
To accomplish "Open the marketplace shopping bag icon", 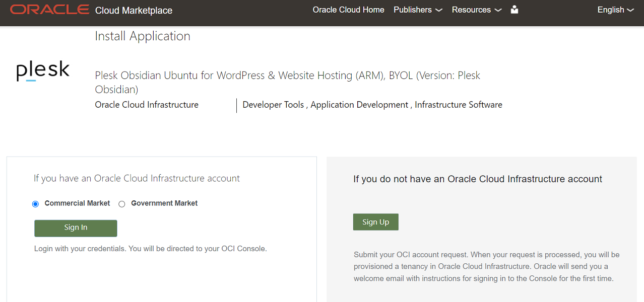I will click(514, 10).
